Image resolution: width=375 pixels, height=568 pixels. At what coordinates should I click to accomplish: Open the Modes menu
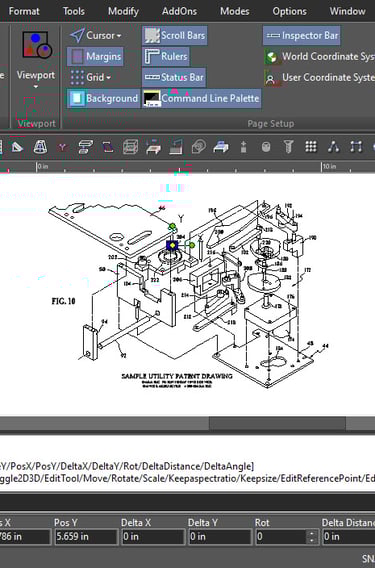pos(234,11)
